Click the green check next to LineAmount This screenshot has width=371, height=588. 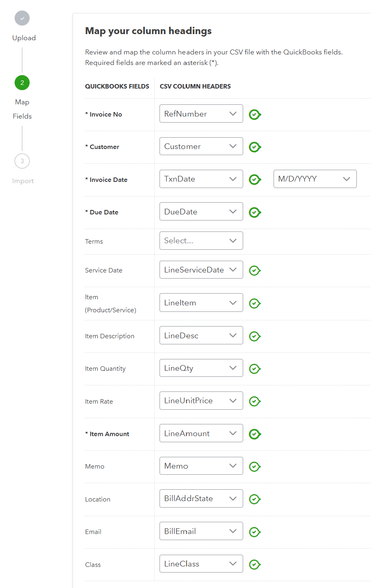[x=255, y=434]
